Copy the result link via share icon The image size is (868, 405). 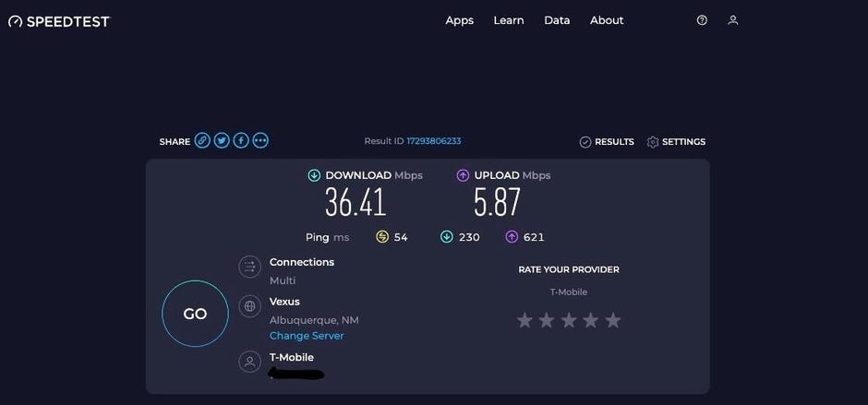click(x=202, y=141)
